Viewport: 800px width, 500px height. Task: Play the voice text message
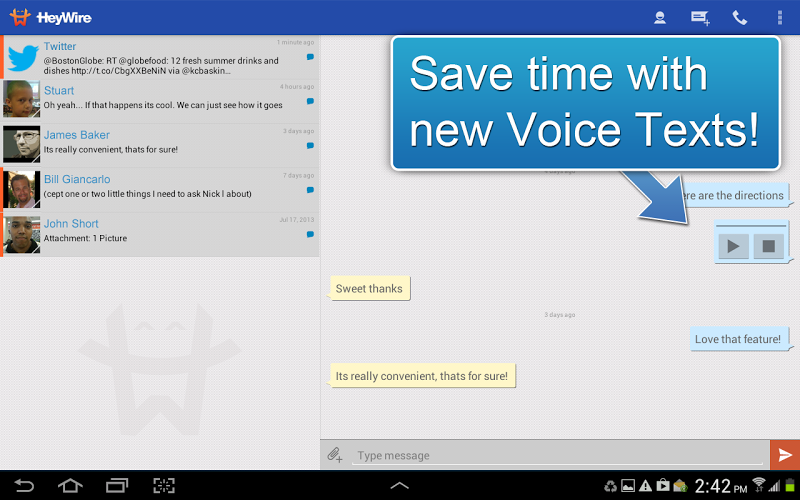(x=733, y=246)
